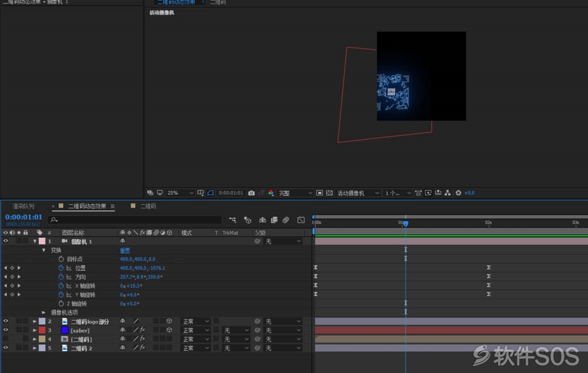Enable frame blending icon in timeline
588x373 pixels.
tap(274, 220)
